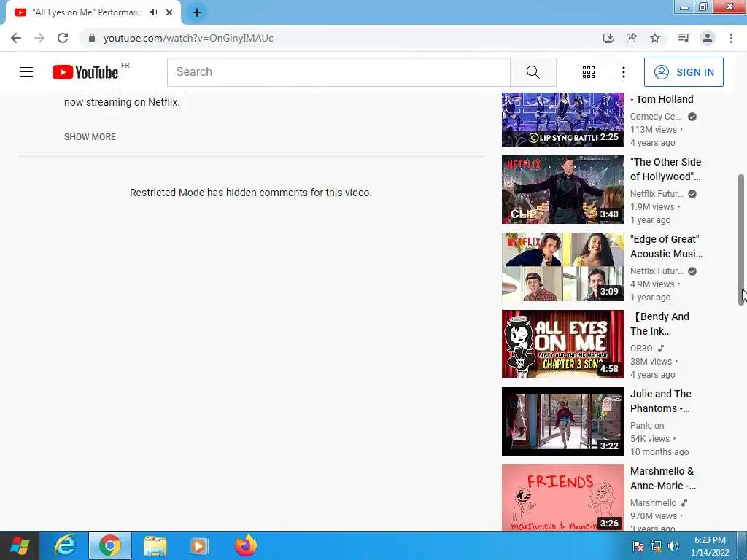Open Windows Media Player from taskbar
Screen dimensions: 747x560
[200, 545]
